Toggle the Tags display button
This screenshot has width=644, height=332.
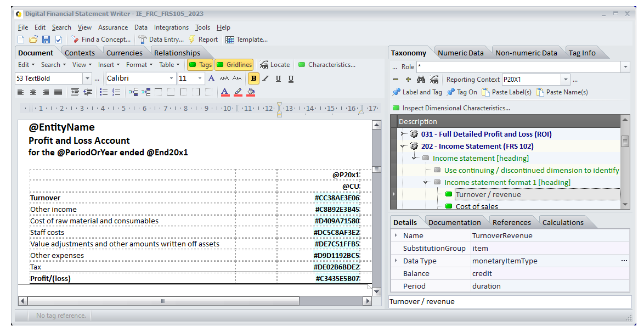pos(200,65)
